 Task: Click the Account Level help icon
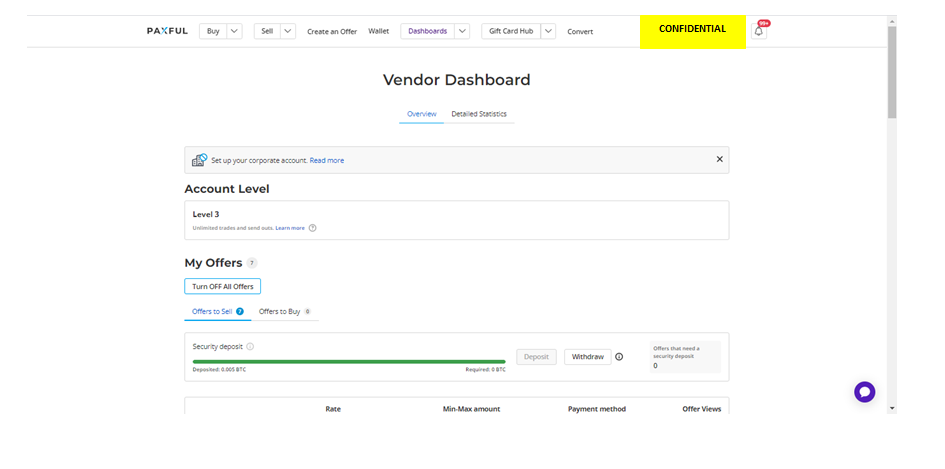tap(313, 228)
